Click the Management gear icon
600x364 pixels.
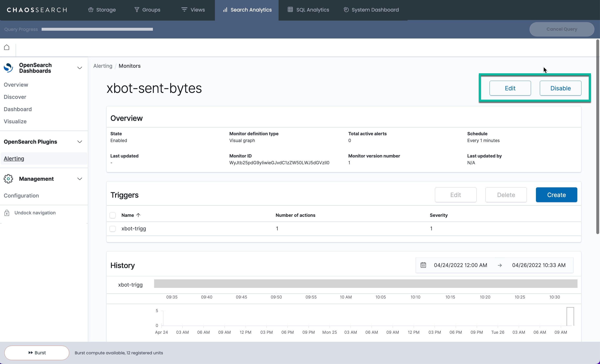click(8, 179)
